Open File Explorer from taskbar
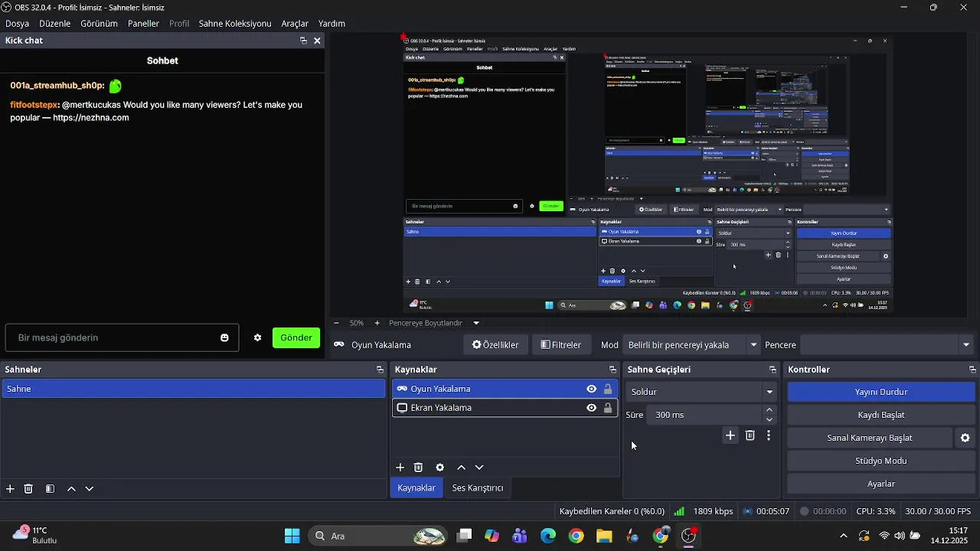980x551 pixels. [604, 536]
